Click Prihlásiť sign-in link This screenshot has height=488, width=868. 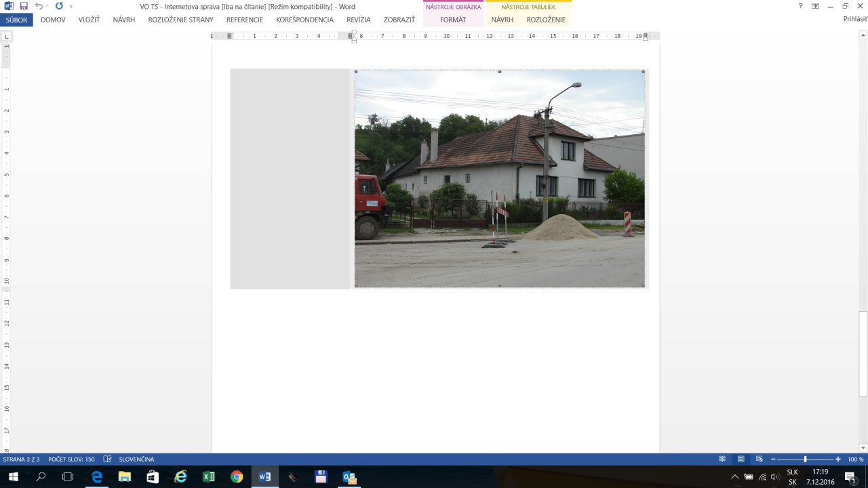pos(855,19)
